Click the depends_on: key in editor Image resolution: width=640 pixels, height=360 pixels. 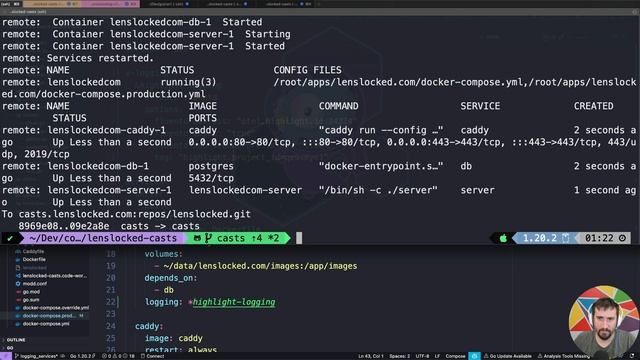point(171,278)
